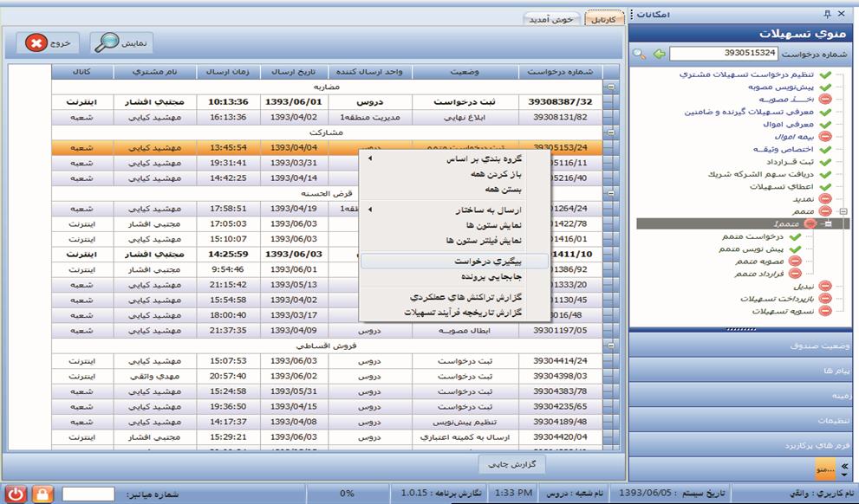Pin the امکانات side panel
The width and height of the screenshot is (859, 504).
point(827,14)
